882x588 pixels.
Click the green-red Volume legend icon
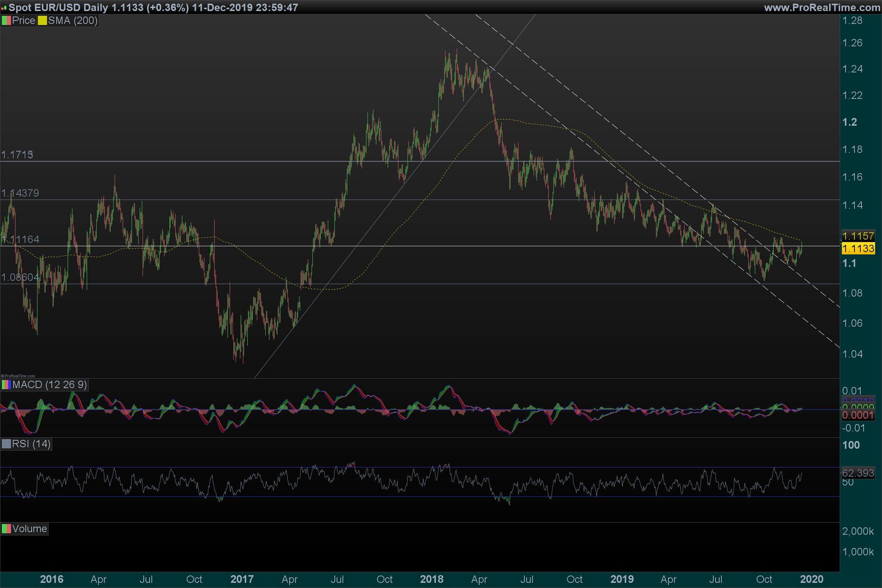coord(6,529)
